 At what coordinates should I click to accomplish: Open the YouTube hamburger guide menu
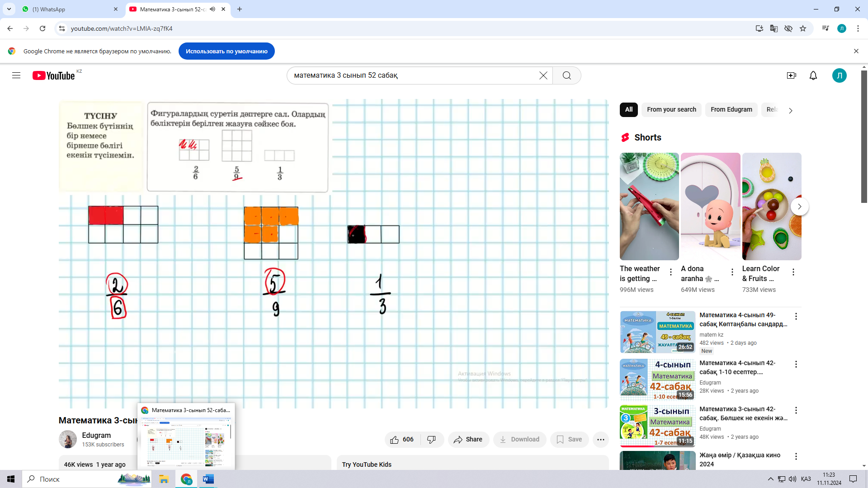click(16, 75)
